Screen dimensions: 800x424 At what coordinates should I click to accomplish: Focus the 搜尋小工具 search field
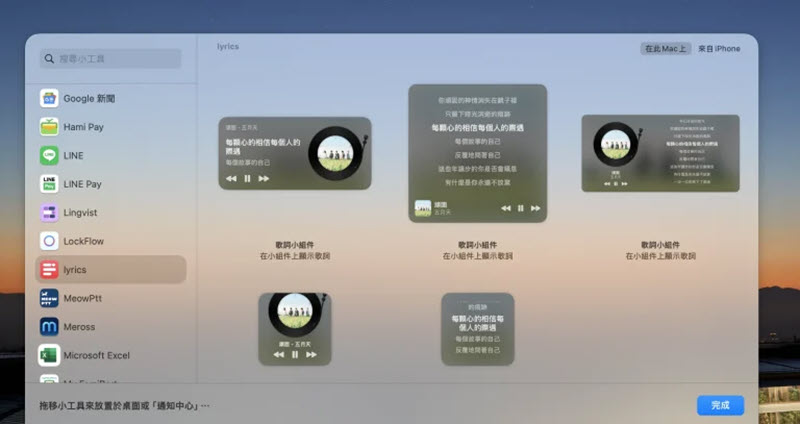[110, 59]
